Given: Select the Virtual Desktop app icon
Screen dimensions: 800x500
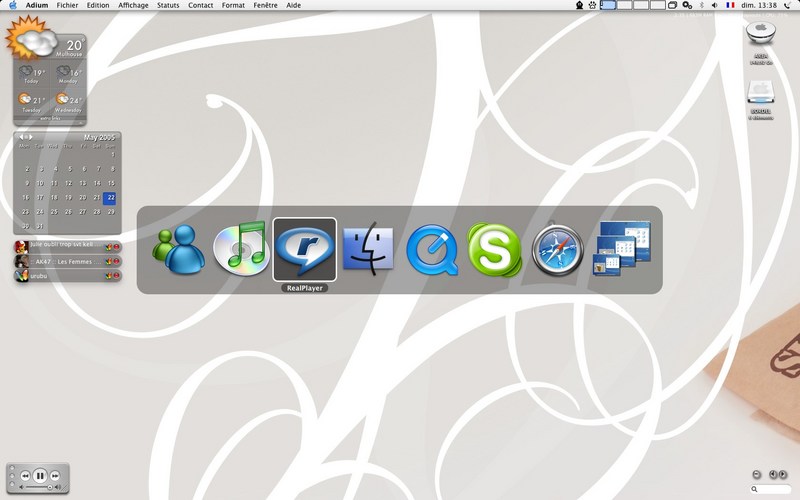Looking at the screenshot, I should [622, 250].
